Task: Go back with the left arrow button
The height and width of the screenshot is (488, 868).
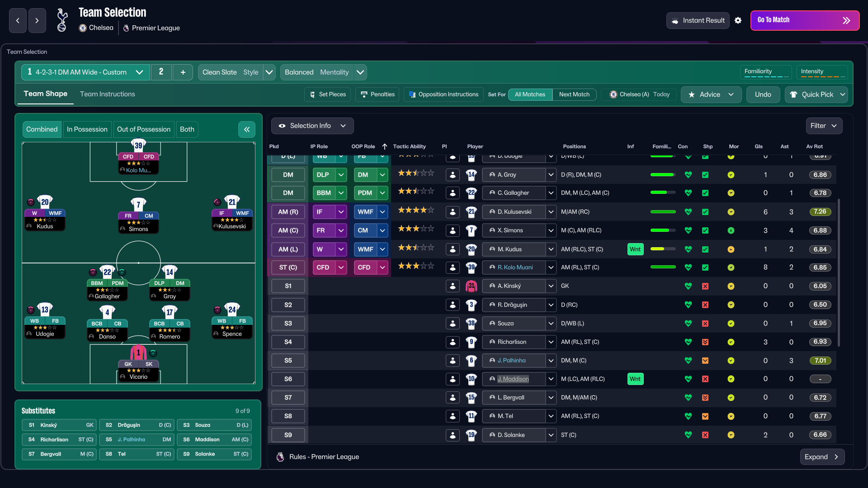Action: coord(18,20)
